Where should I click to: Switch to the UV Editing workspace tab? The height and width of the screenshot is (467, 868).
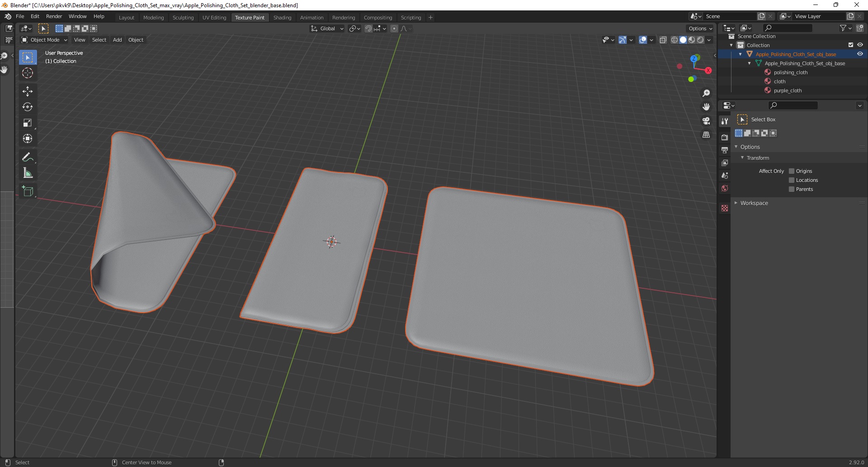214,18
